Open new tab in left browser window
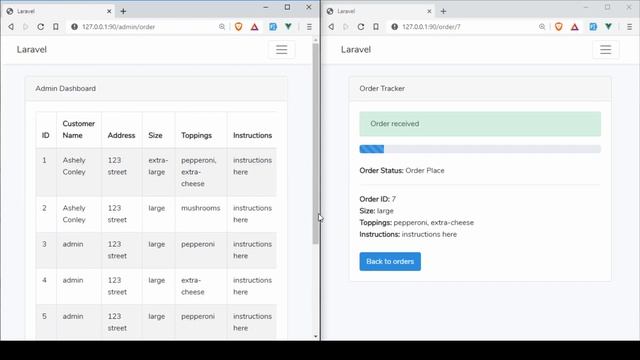 (123, 11)
